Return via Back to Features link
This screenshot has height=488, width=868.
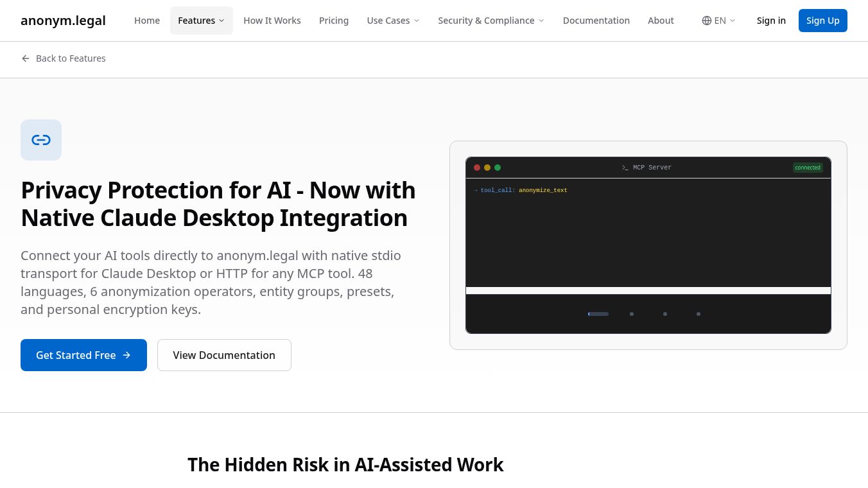64,58
